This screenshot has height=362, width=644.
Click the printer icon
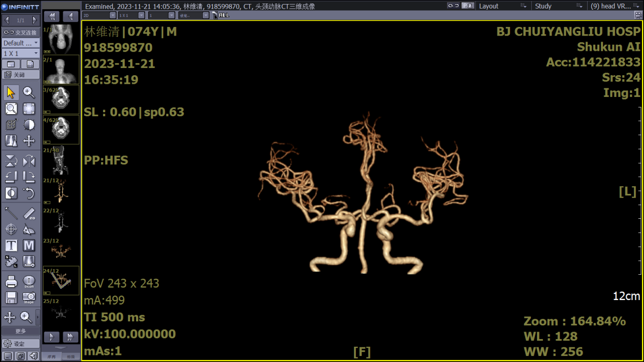(11, 281)
